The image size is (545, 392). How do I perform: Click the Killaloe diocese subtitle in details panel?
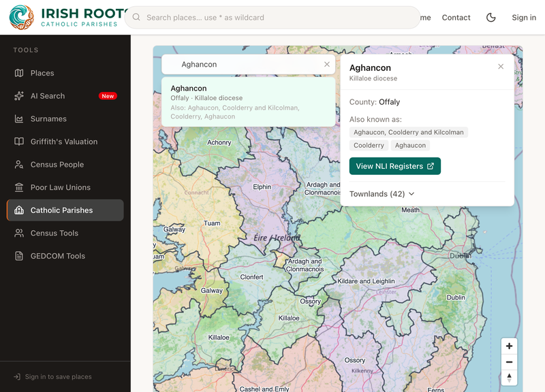point(373,78)
